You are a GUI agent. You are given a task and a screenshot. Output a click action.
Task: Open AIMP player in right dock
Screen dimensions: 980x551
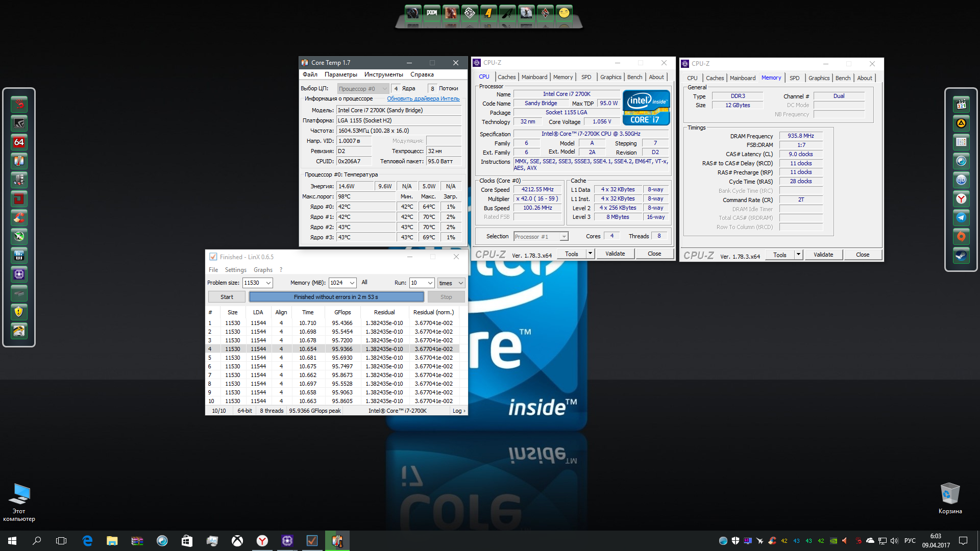coord(961,123)
